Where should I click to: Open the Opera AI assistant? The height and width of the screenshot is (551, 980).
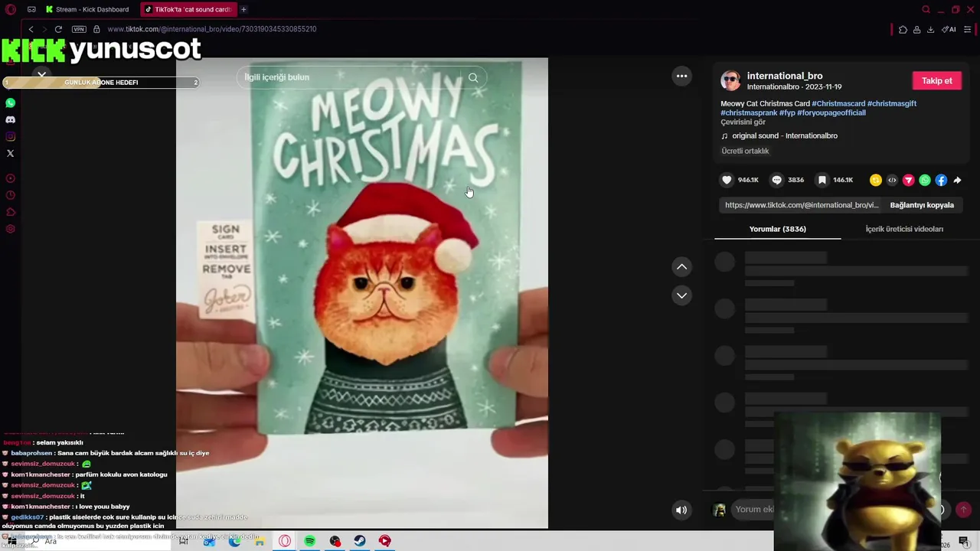point(949,30)
